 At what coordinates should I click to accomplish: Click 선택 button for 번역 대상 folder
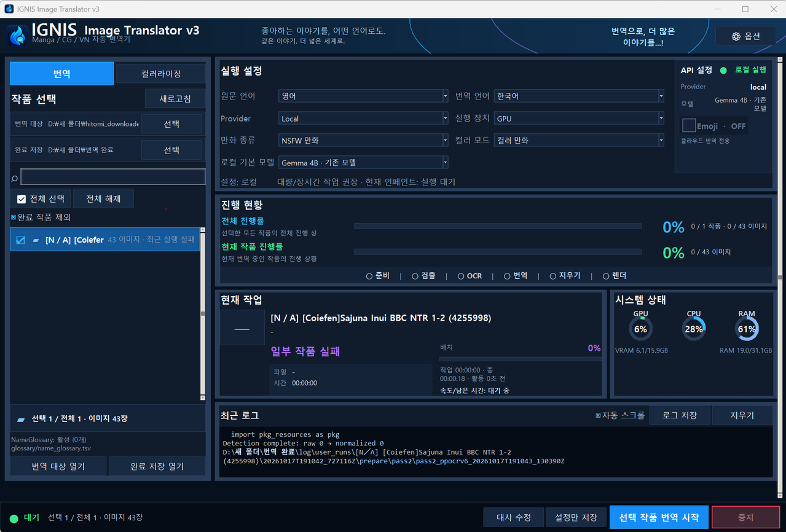click(171, 124)
